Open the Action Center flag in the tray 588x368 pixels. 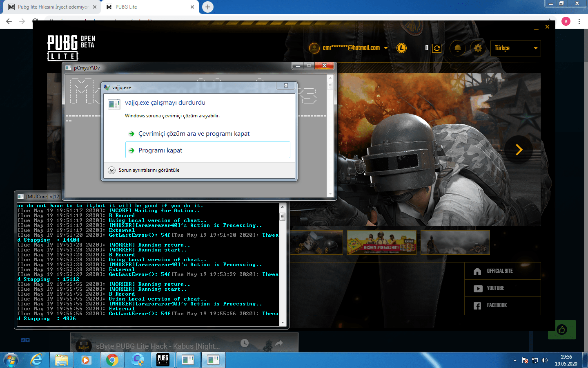525,360
